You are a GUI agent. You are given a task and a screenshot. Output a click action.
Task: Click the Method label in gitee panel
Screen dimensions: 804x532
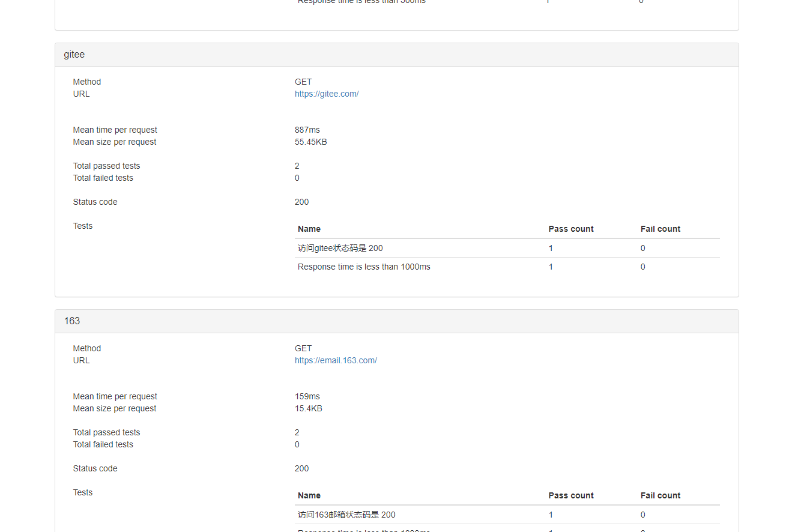(x=87, y=82)
